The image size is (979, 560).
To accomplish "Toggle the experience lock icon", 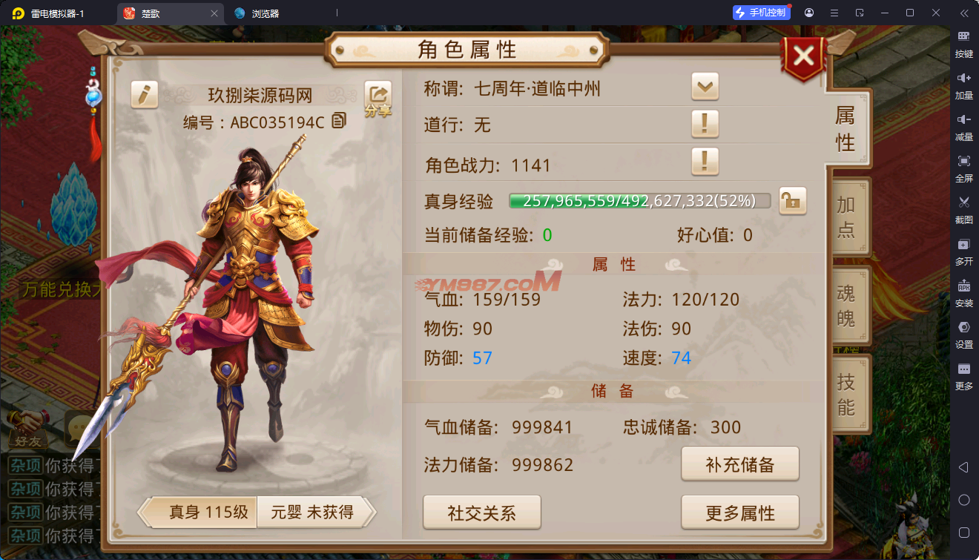I will click(x=793, y=200).
